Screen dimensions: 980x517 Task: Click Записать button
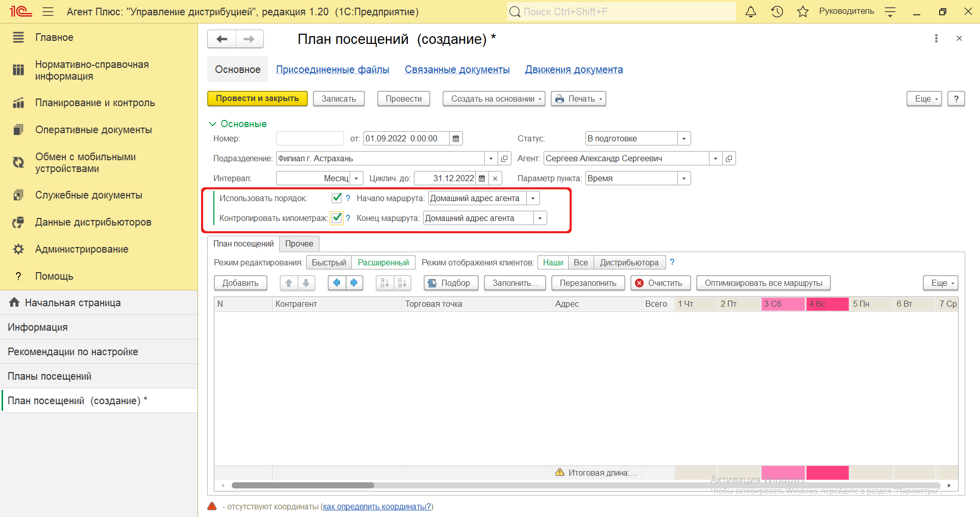tap(339, 99)
